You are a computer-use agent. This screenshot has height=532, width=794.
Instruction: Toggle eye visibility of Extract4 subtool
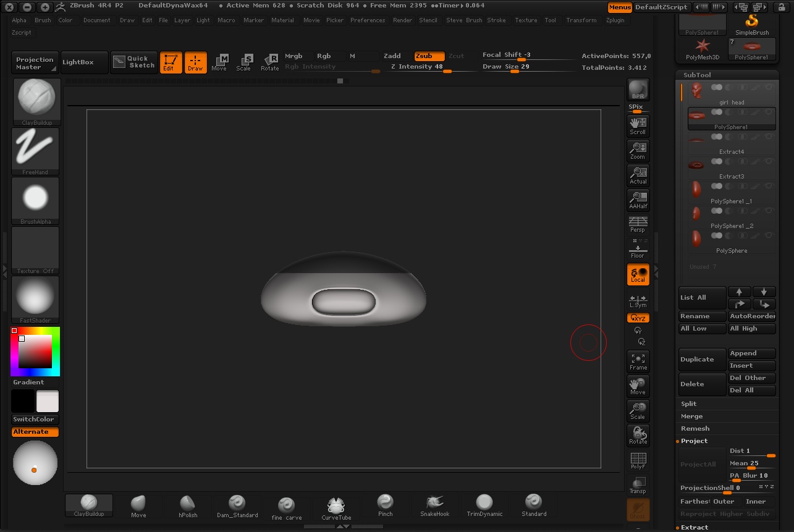click(769, 137)
